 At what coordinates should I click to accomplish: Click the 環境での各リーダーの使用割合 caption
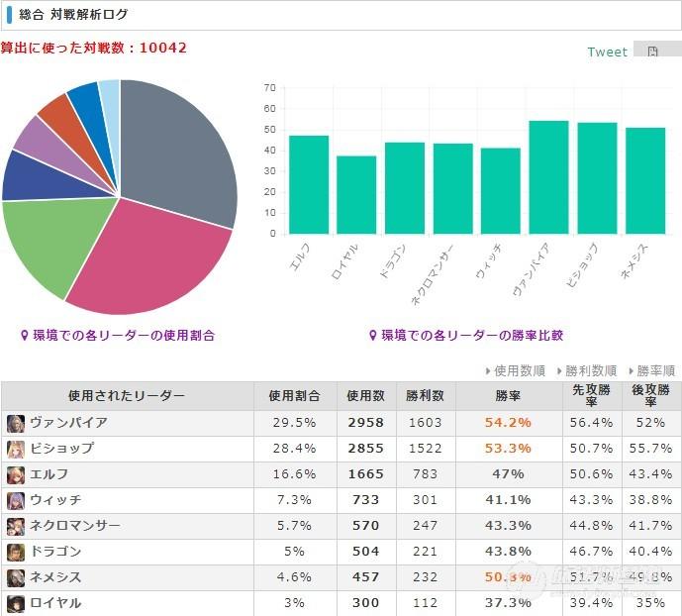coord(124,335)
